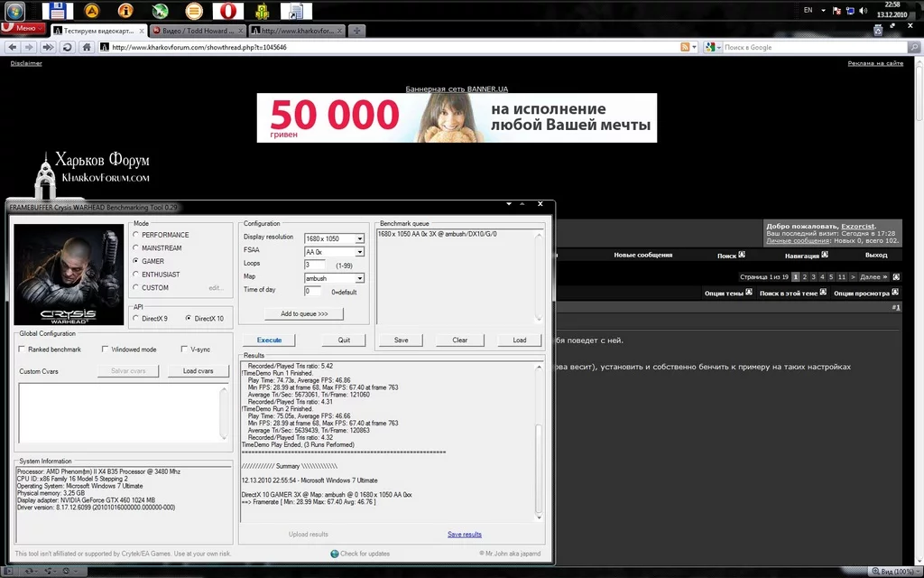Open the orange info 'i' taskbar app
The width and height of the screenshot is (924, 578).
coord(125,11)
